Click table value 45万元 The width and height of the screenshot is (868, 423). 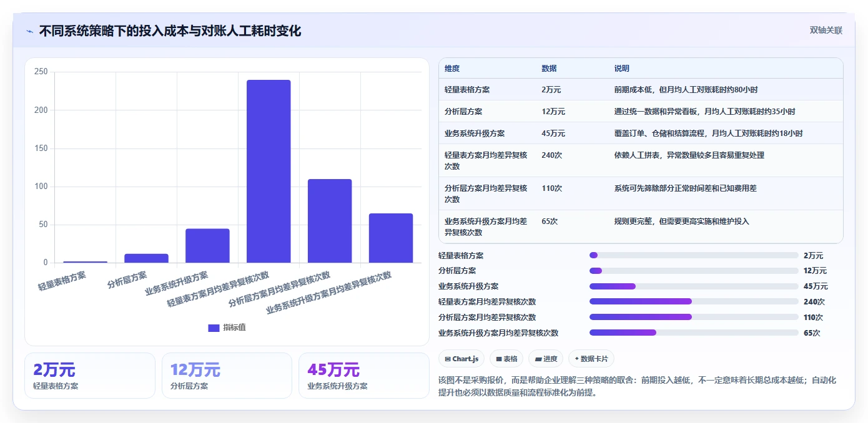[x=553, y=134]
